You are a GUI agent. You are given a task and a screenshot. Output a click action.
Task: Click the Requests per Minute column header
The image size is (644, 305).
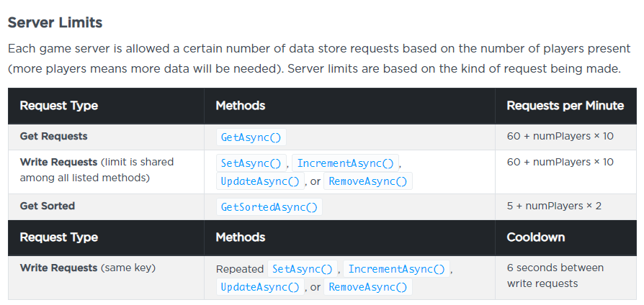point(565,106)
